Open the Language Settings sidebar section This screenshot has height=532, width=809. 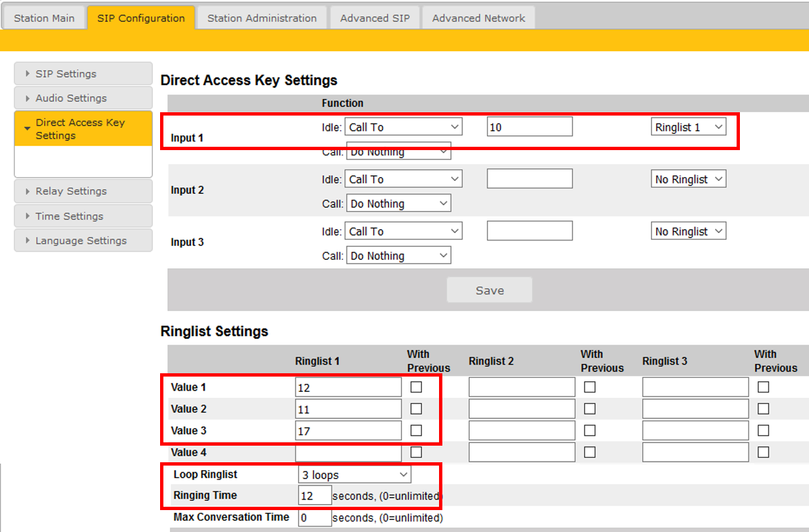pyautogui.click(x=83, y=241)
